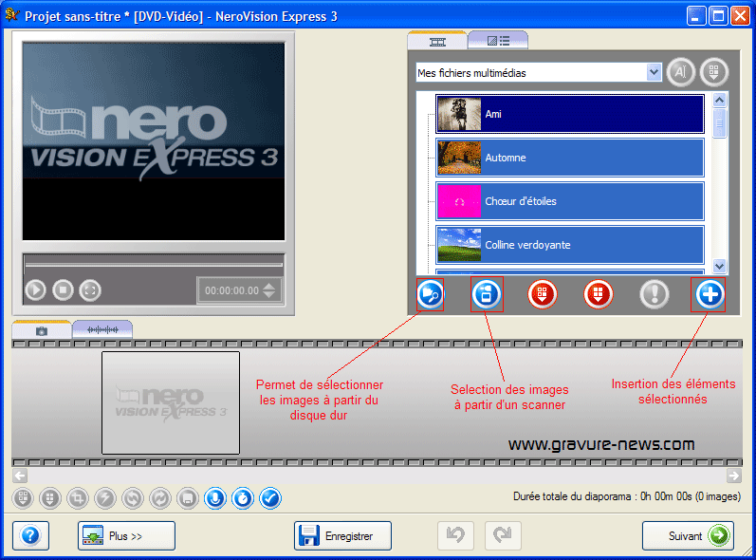Click the greyed grid-arrow icon below timeline
Viewport: 756px width, 560px height.
tap(50, 498)
